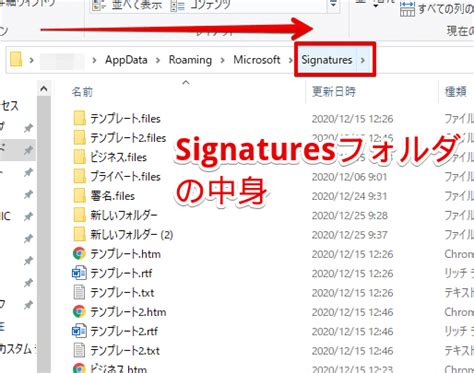Select file name テンプレート2.rtf
The image size is (474, 373).
tap(124, 331)
